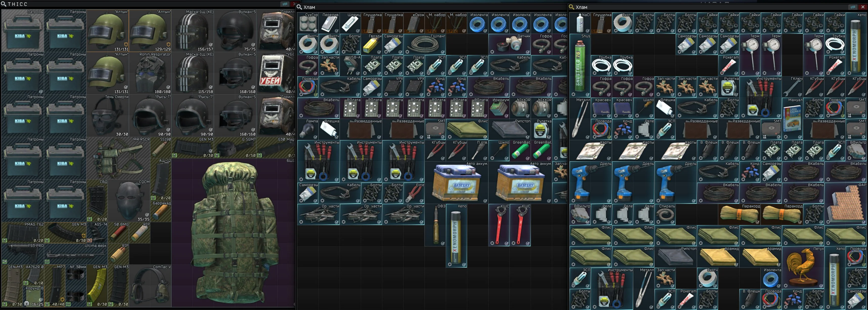This screenshot has width=868, height=310.
Task: Close the right Хлам container window
Action: (863, 7)
